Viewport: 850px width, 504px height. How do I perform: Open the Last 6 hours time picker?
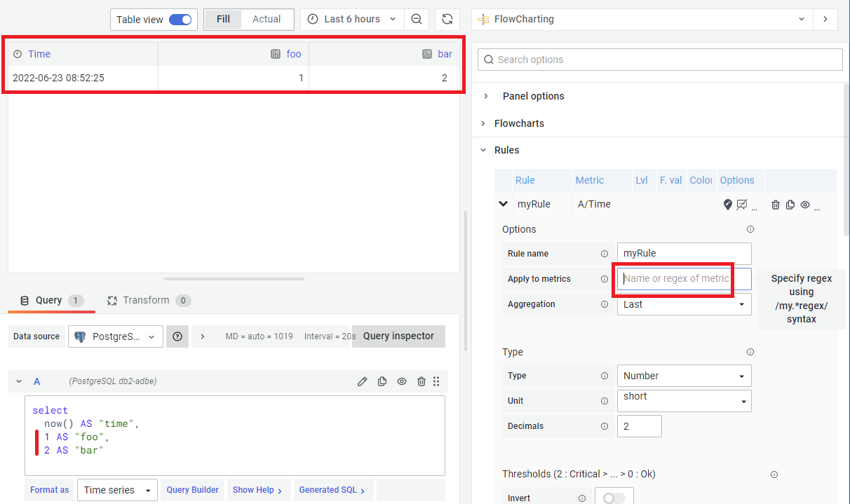tap(352, 19)
